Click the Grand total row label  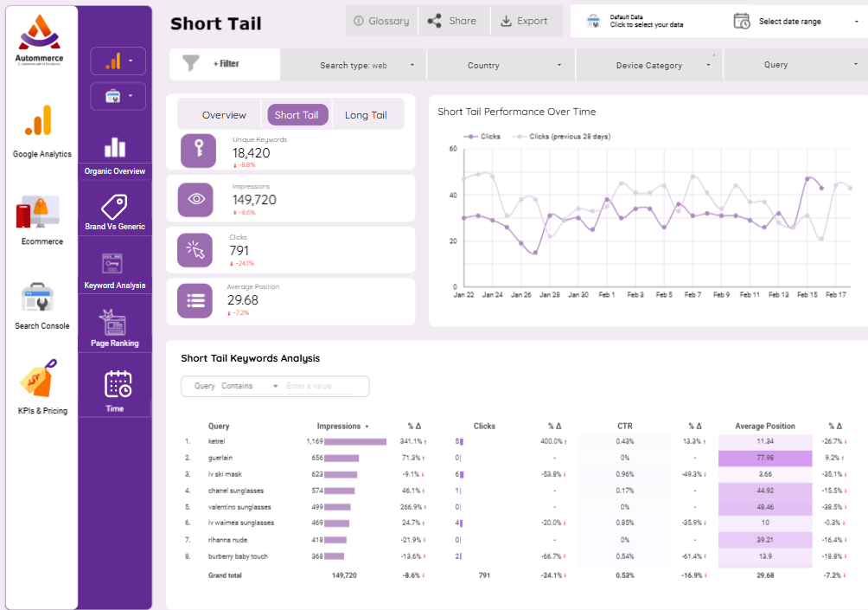pos(225,575)
